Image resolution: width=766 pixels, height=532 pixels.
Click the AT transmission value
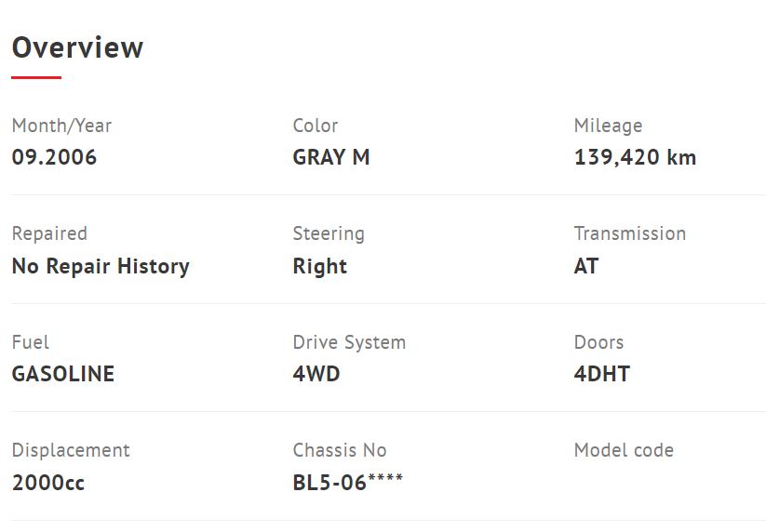click(586, 267)
